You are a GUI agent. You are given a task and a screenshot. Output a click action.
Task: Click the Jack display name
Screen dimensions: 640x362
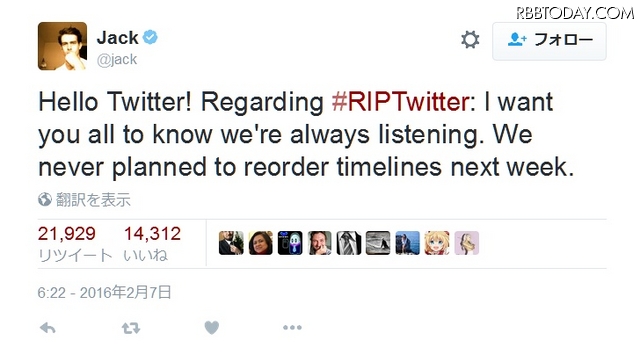tap(118, 38)
